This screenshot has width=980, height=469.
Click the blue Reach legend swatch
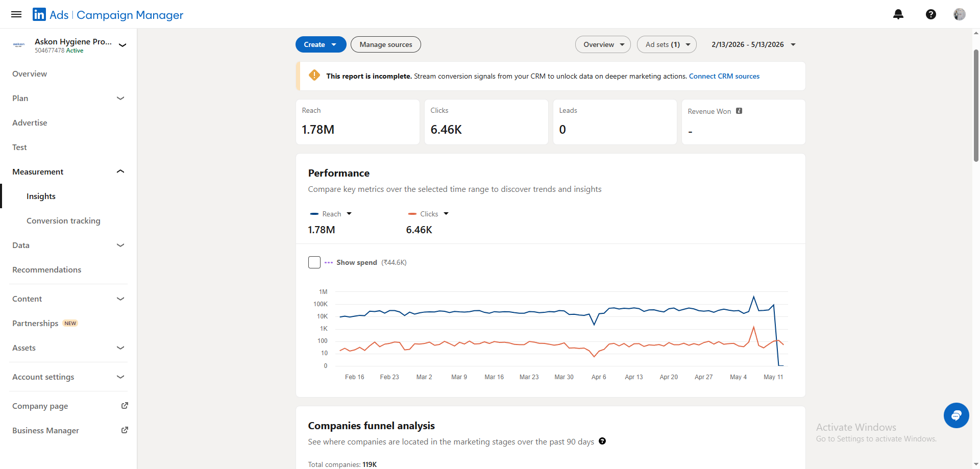click(x=314, y=214)
